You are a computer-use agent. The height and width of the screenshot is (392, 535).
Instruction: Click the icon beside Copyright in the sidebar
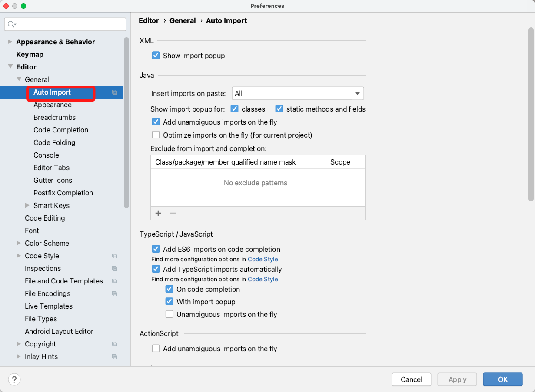click(115, 344)
